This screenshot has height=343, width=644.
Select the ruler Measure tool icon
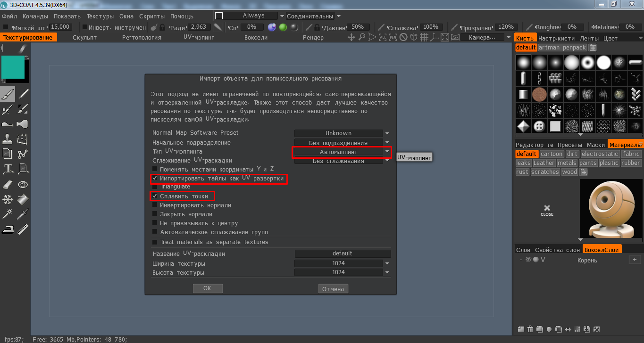tap(23, 229)
